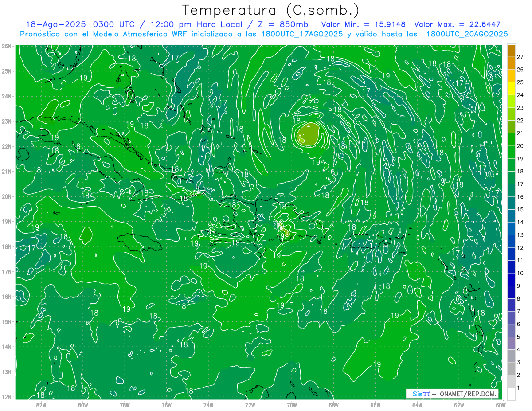Click the "68W" longitude axis label

334,405
